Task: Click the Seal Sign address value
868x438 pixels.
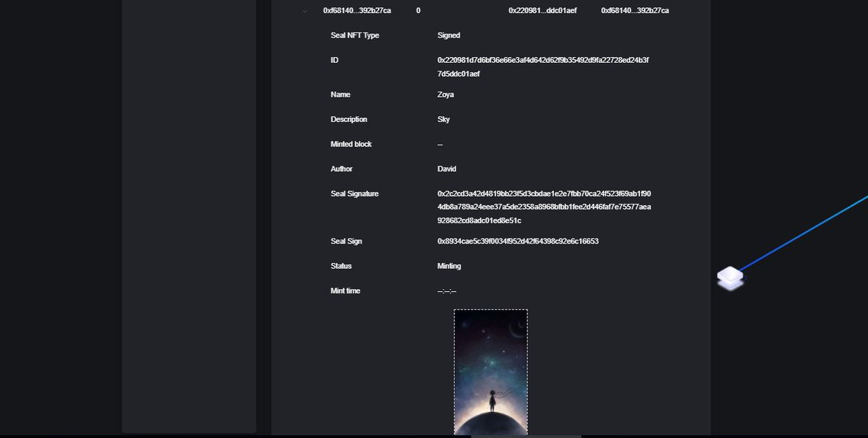Action: pyautogui.click(x=518, y=241)
